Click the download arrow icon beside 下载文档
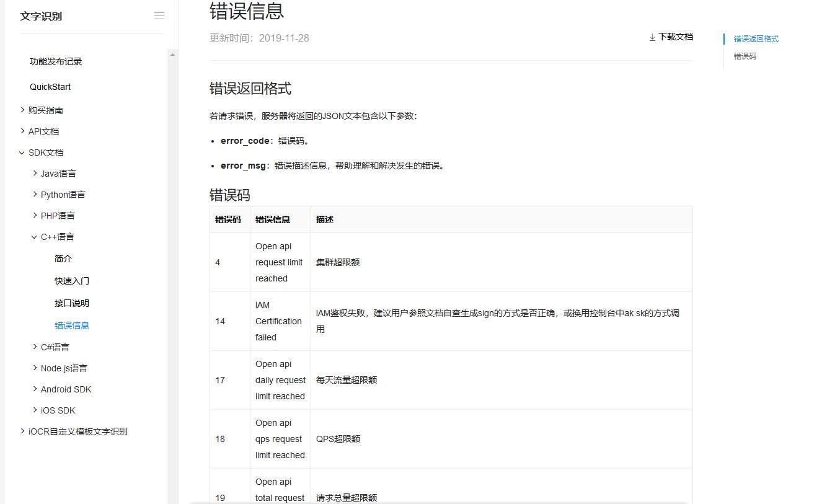The width and height of the screenshot is (835, 504). pos(652,37)
